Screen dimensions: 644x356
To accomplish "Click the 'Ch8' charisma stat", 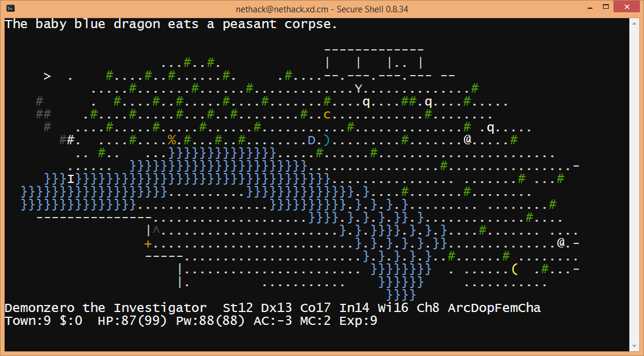I will (428, 308).
